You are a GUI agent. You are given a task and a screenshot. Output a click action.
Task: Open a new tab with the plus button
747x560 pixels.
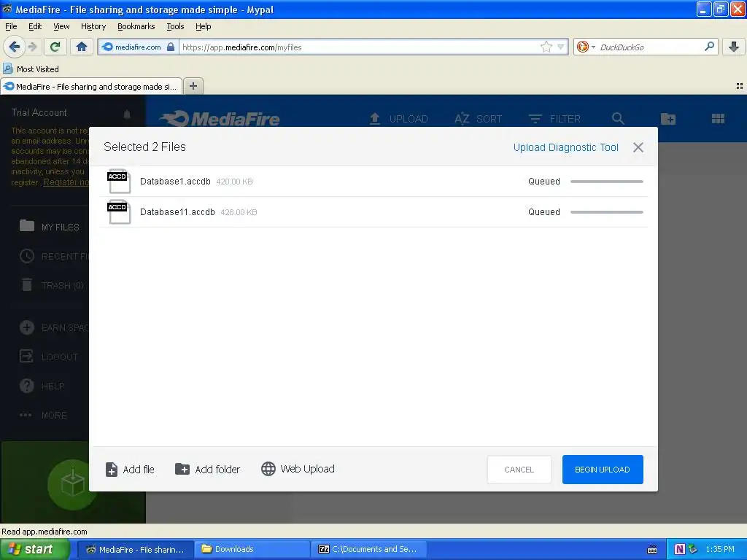(193, 86)
